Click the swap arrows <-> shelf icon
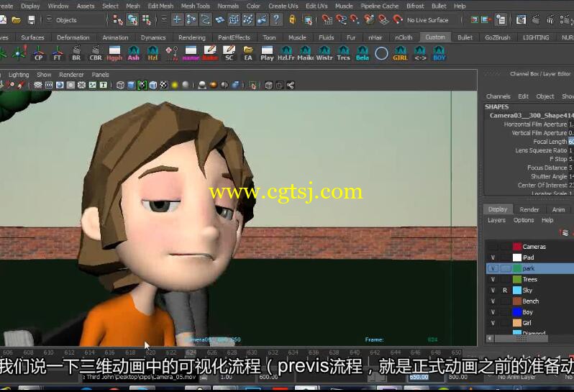Image resolution: width=574 pixels, height=392 pixels. [x=420, y=53]
